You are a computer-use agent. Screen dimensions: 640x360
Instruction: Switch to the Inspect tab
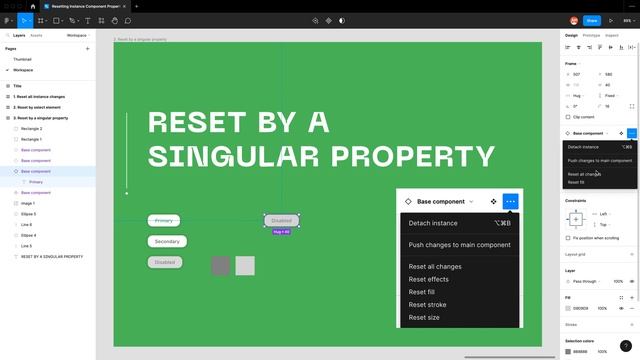pyautogui.click(x=611, y=36)
